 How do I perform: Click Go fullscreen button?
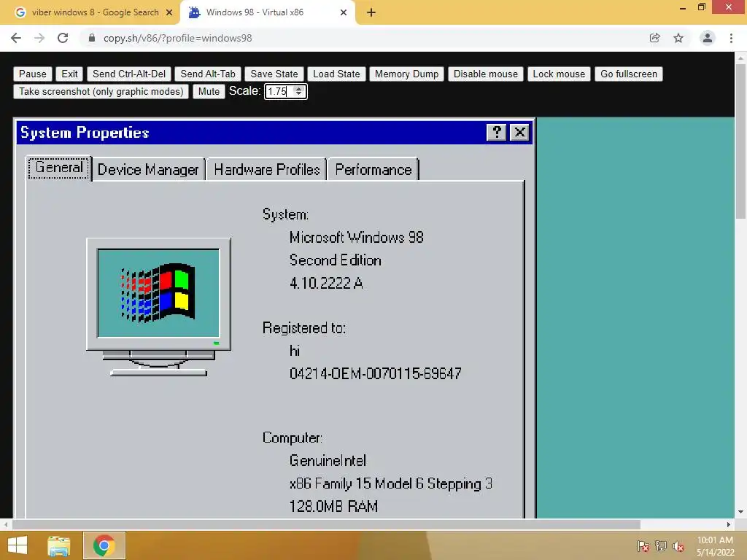[x=628, y=74]
